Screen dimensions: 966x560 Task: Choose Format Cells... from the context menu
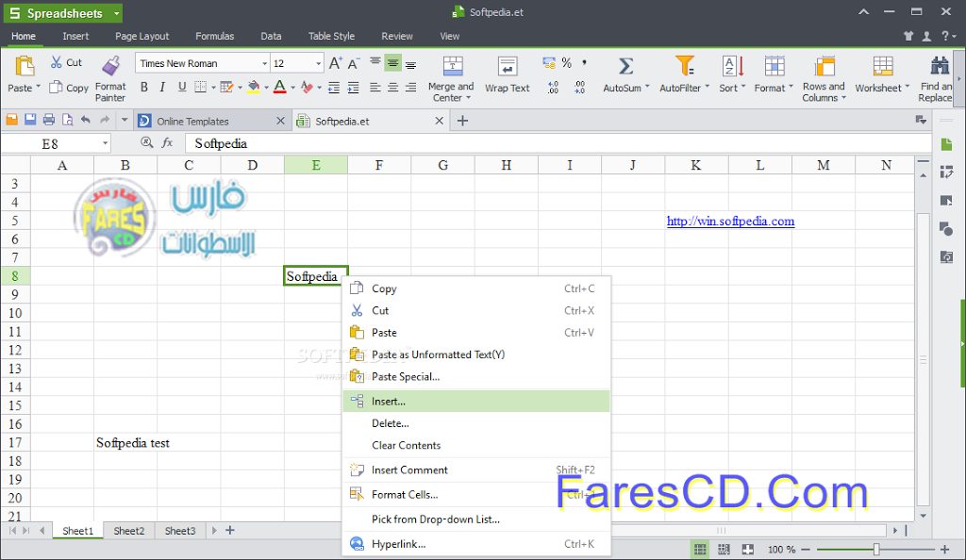tap(476, 494)
